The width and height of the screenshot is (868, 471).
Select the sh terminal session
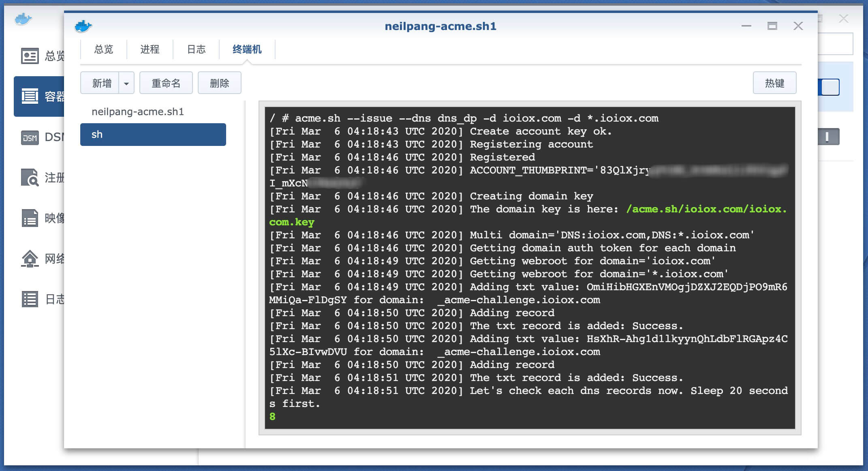pyautogui.click(x=153, y=135)
